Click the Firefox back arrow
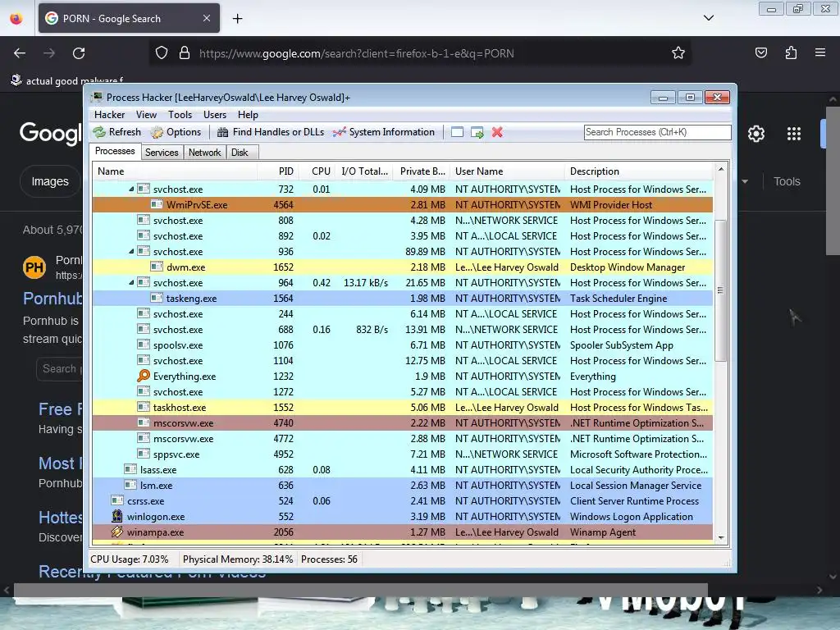 point(20,53)
